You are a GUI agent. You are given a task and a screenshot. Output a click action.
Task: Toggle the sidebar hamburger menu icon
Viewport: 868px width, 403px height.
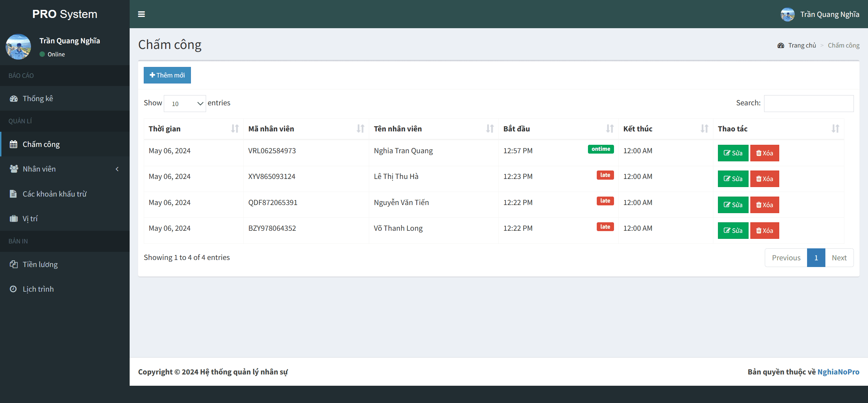click(141, 14)
